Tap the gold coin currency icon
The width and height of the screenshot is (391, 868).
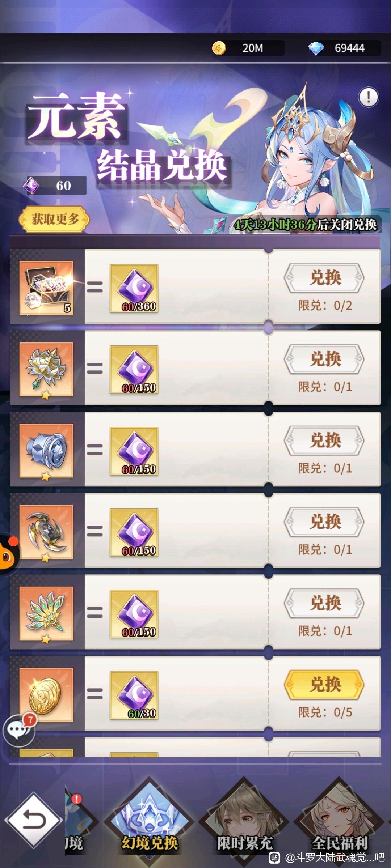219,48
